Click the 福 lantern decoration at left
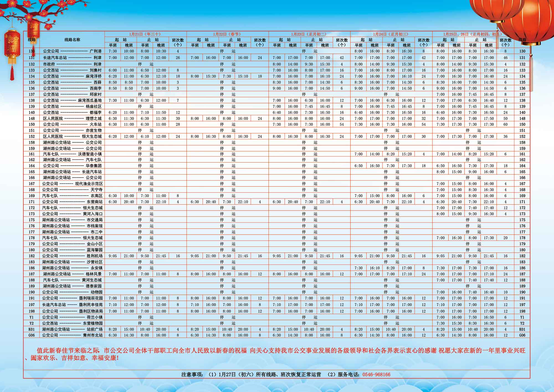 coord(12,48)
